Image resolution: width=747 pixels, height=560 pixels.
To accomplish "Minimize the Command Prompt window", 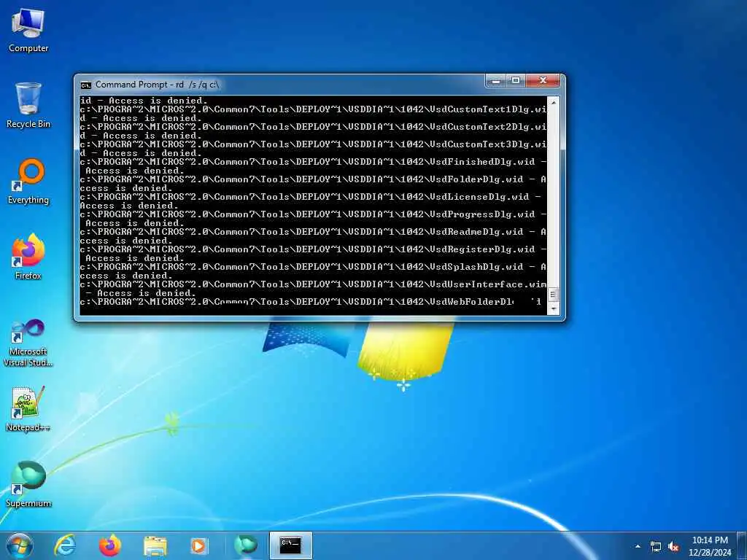I will click(x=496, y=80).
